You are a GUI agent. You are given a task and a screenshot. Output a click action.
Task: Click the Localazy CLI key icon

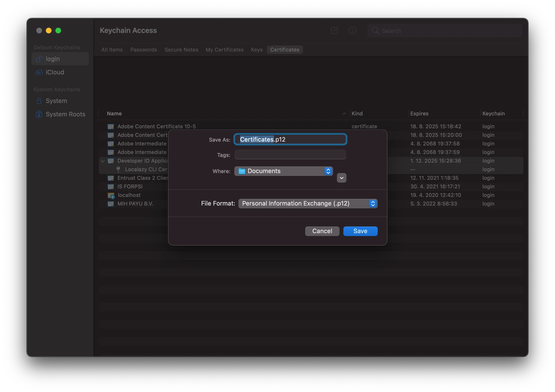coord(118,170)
